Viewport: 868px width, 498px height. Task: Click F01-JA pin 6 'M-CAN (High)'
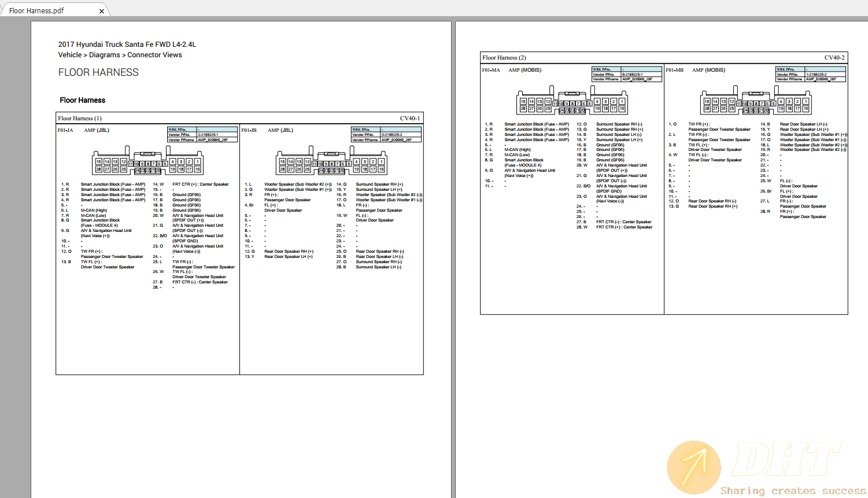94,211
